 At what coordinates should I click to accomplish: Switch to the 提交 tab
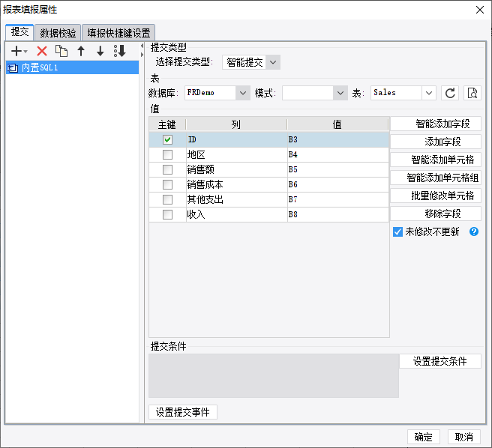click(x=19, y=32)
